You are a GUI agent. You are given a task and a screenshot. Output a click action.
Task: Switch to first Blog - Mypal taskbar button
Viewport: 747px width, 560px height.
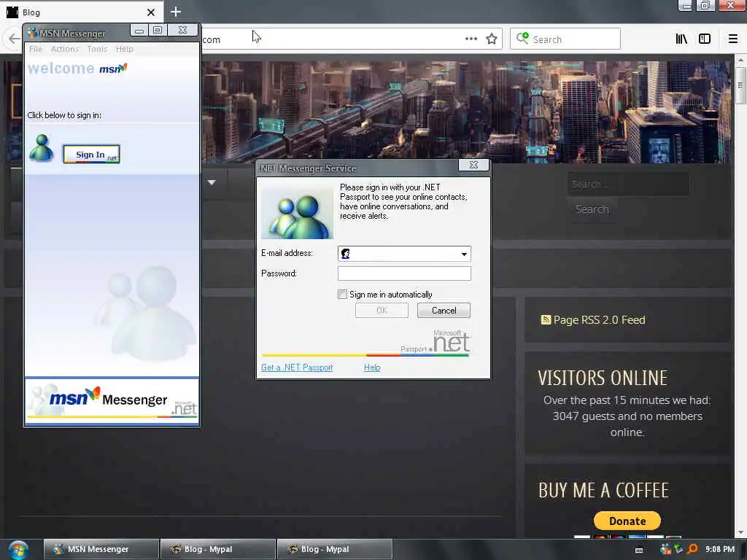[x=217, y=549]
